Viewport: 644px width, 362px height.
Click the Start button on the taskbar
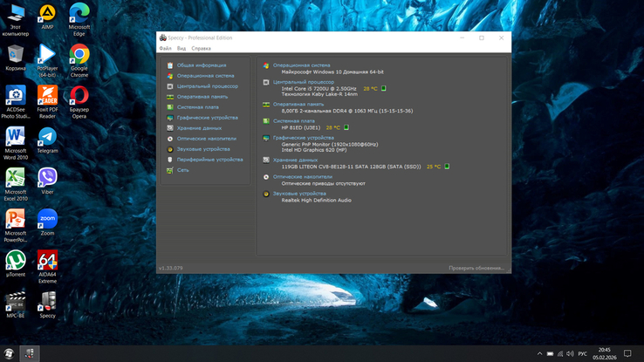[x=9, y=353]
